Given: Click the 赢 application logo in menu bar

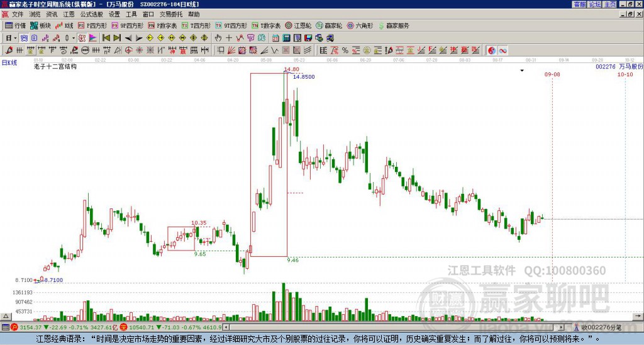Looking at the screenshot, I should [x=5, y=14].
